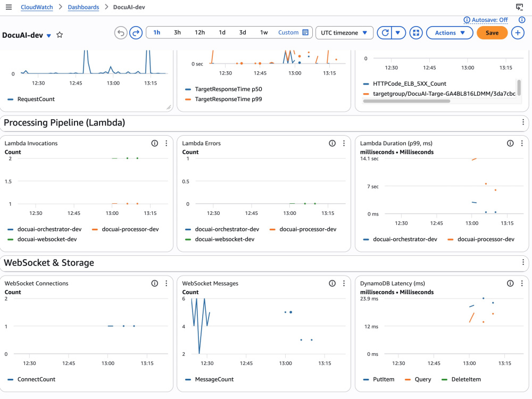Toggle TargetResponseTime p50 legend entry

tap(223, 89)
